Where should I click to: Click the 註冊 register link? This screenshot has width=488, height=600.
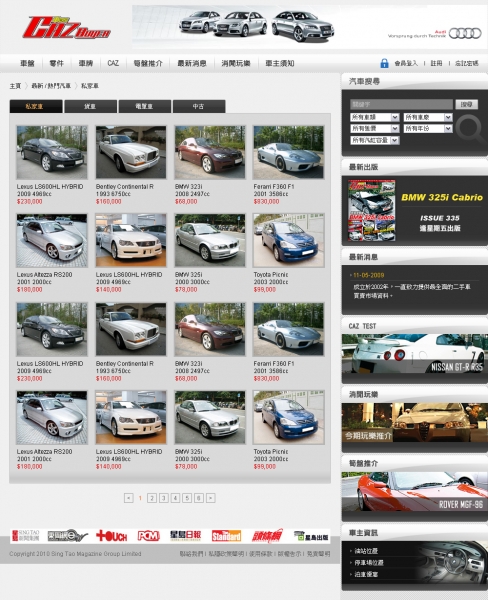coord(436,63)
